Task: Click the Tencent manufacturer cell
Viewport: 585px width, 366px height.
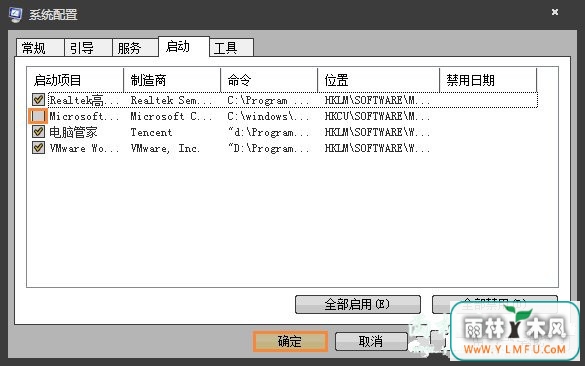Action: [x=151, y=132]
